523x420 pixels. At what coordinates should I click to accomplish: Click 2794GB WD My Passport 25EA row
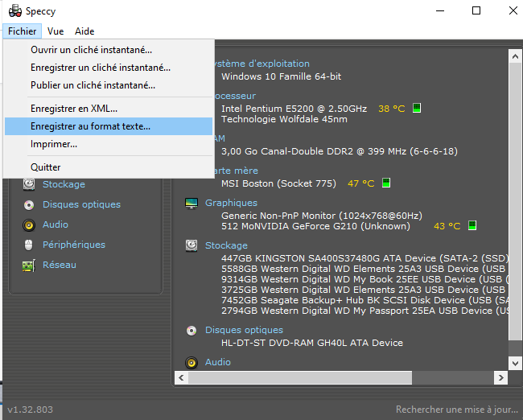364,311
